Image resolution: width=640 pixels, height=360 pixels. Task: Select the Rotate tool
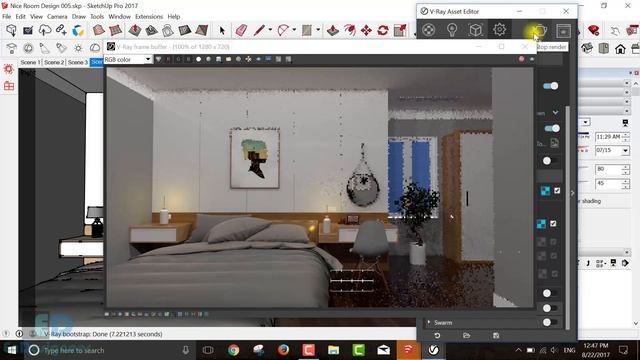383,30
